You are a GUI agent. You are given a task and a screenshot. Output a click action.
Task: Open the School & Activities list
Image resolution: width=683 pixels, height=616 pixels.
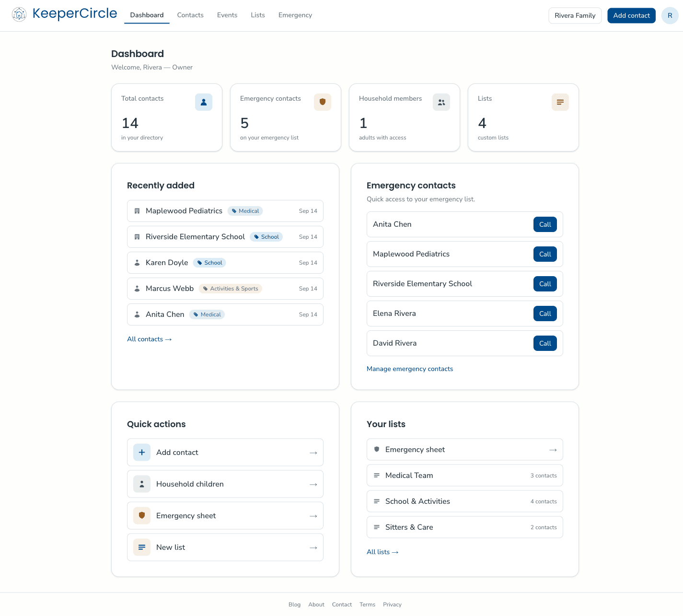(465, 501)
